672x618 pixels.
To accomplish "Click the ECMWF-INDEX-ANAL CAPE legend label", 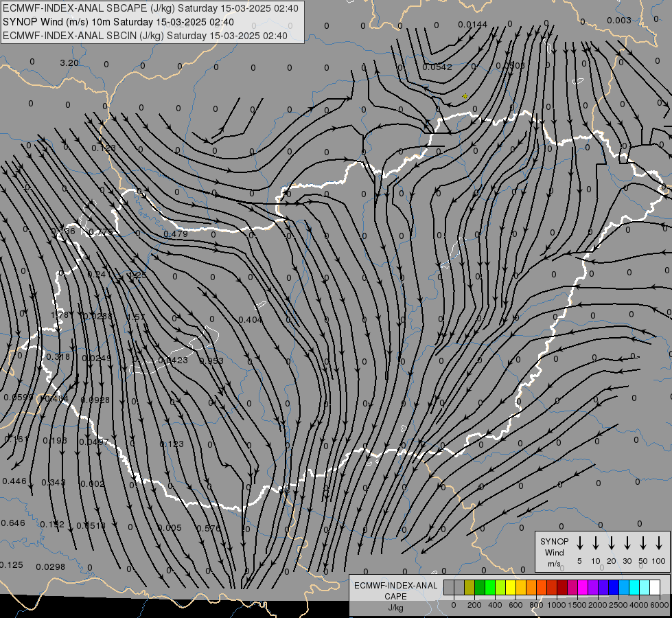I will [x=395, y=591].
